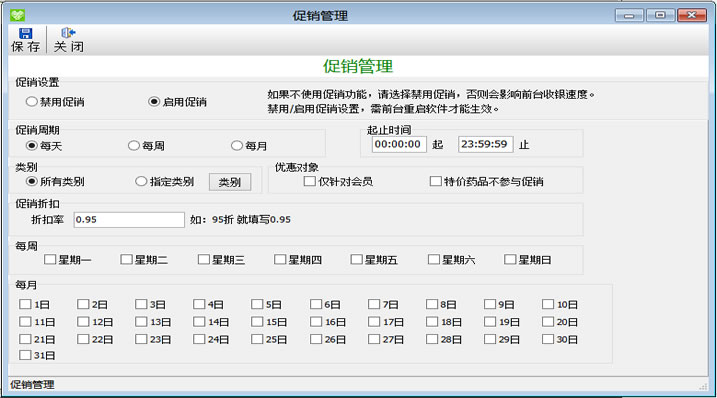Tick the 6日 day checkbox
The width and height of the screenshot is (717, 398).
click(x=316, y=304)
